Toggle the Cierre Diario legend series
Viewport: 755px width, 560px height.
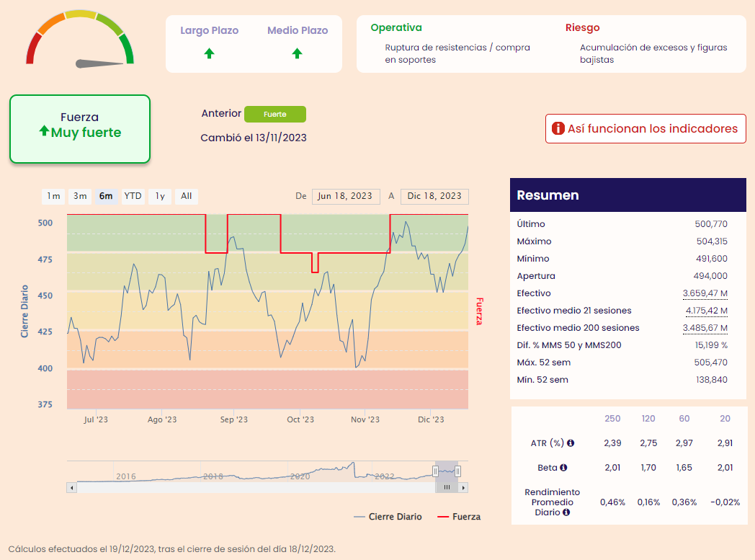point(388,517)
